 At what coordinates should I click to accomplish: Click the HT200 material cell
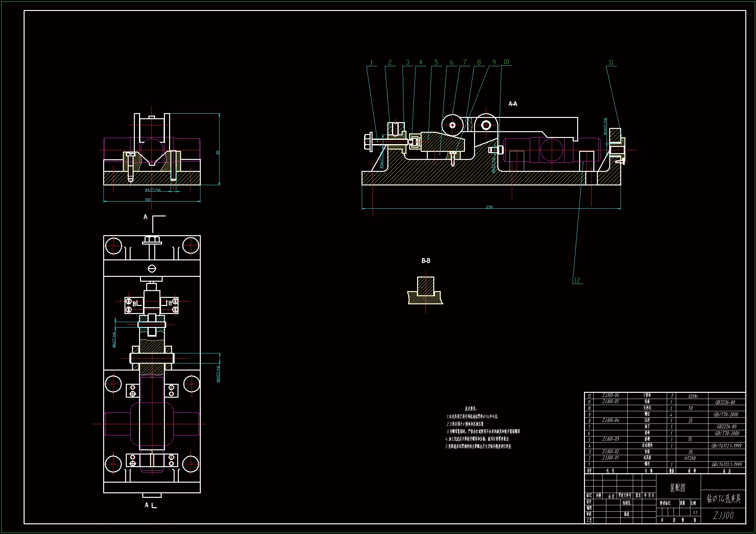tap(690, 458)
